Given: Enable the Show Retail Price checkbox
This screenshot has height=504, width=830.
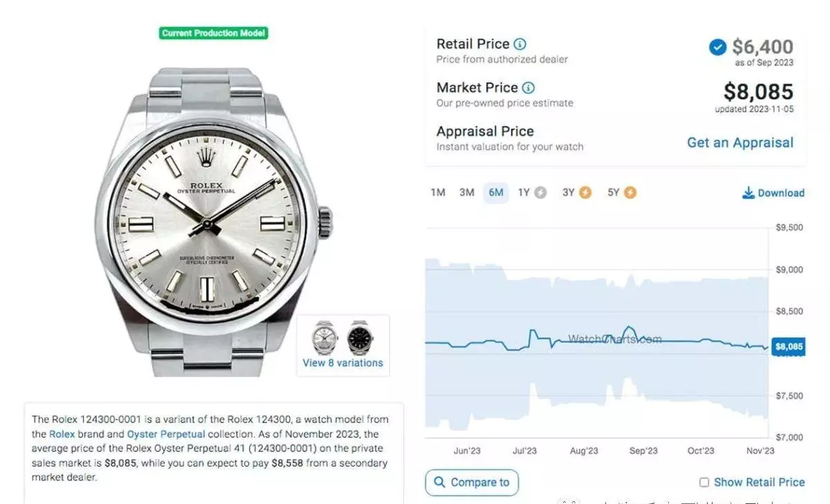Looking at the screenshot, I should pyautogui.click(x=704, y=483).
